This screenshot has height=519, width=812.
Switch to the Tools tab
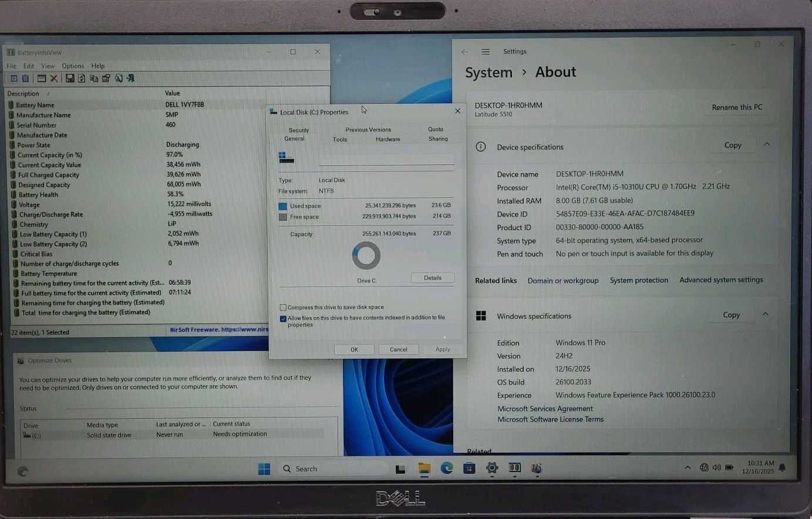coord(340,139)
